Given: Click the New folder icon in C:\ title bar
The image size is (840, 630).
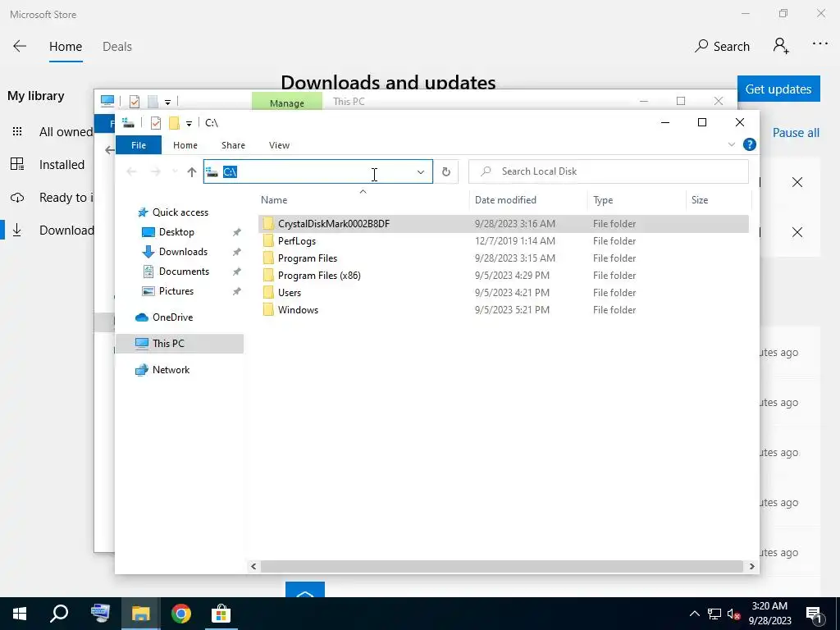Looking at the screenshot, I should coord(174,123).
